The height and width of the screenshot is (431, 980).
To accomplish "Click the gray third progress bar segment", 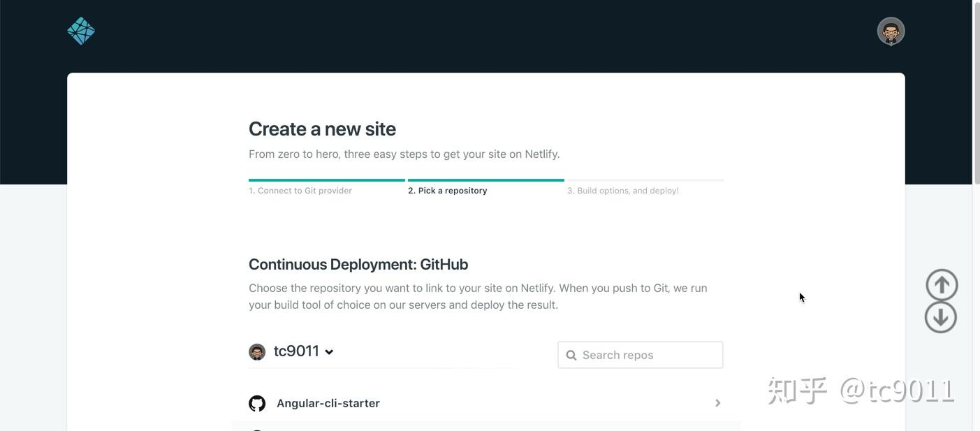I will (645, 180).
